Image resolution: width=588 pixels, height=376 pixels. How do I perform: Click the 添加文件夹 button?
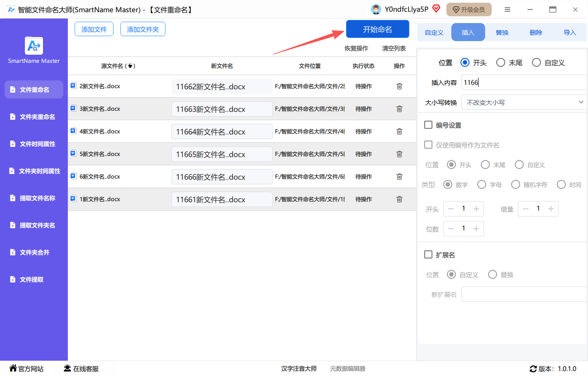point(143,29)
